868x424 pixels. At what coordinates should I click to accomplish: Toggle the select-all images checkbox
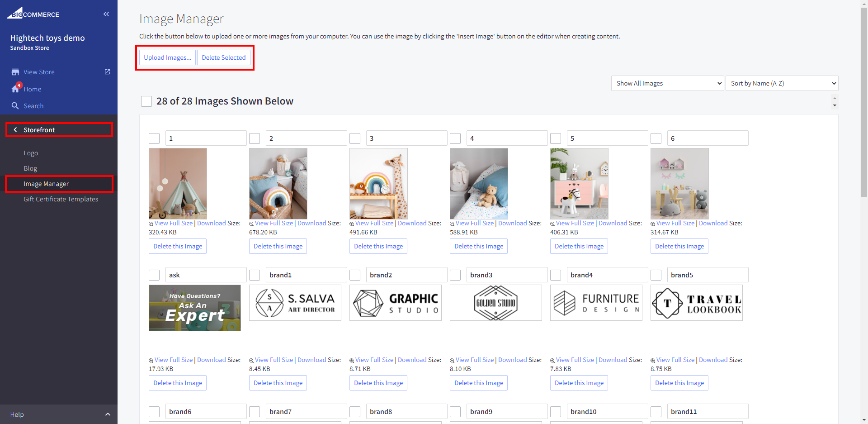point(146,101)
